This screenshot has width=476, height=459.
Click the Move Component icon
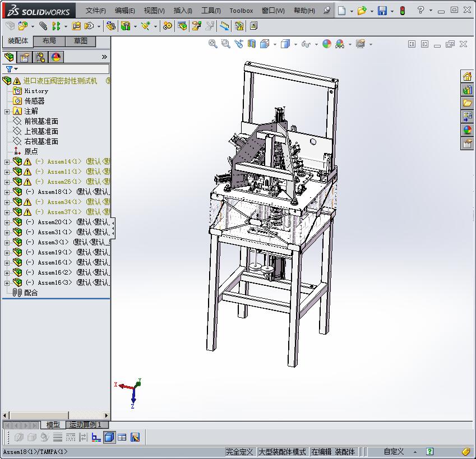click(89, 26)
